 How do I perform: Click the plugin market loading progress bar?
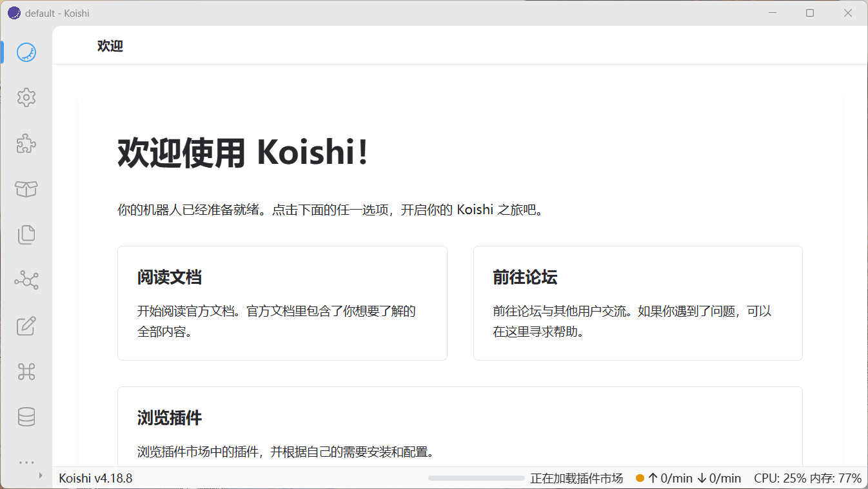coord(477,478)
